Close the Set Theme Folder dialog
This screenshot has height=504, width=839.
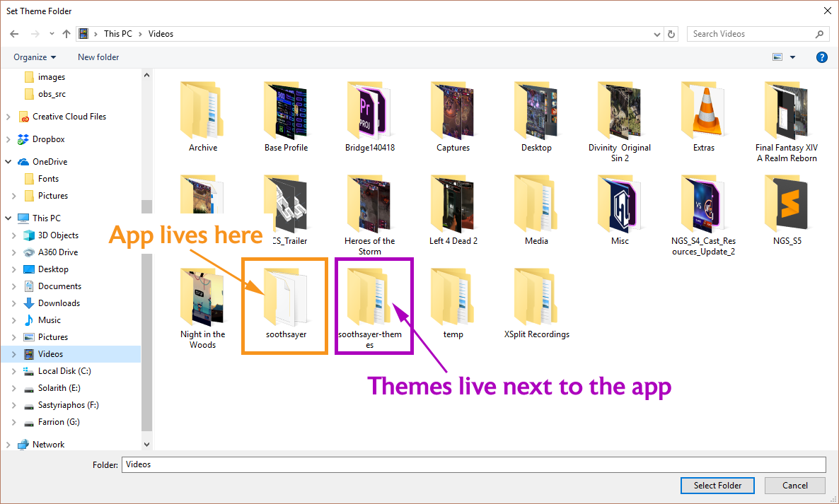tap(827, 11)
